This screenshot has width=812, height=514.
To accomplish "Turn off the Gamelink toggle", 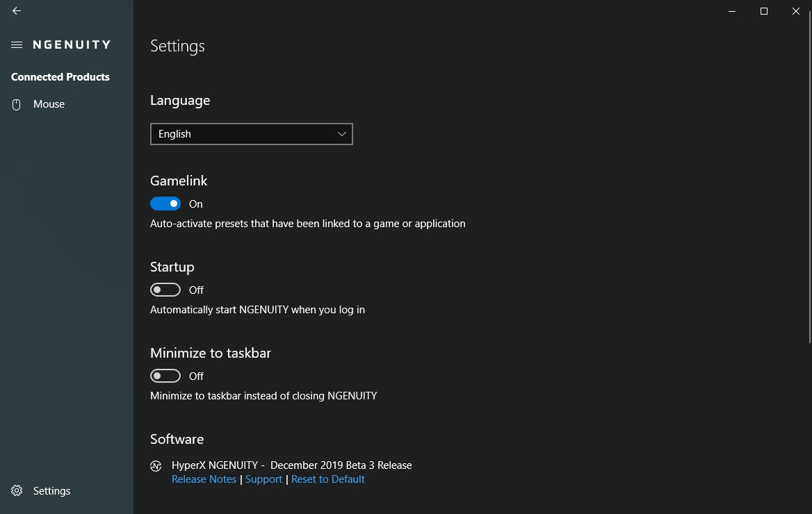I will pyautogui.click(x=165, y=204).
